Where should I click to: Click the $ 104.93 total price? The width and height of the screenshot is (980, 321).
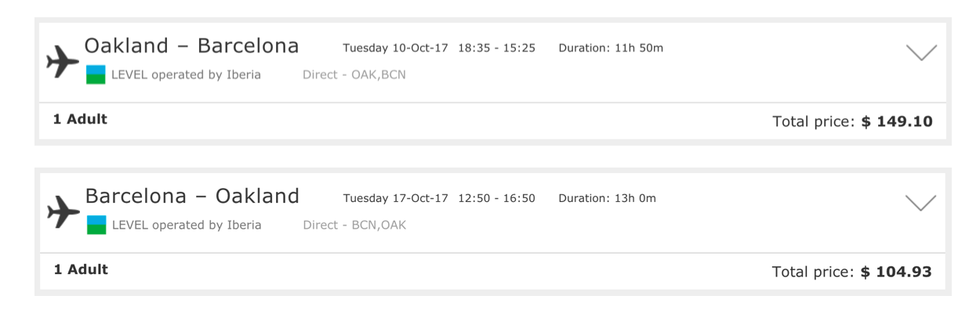[896, 272]
